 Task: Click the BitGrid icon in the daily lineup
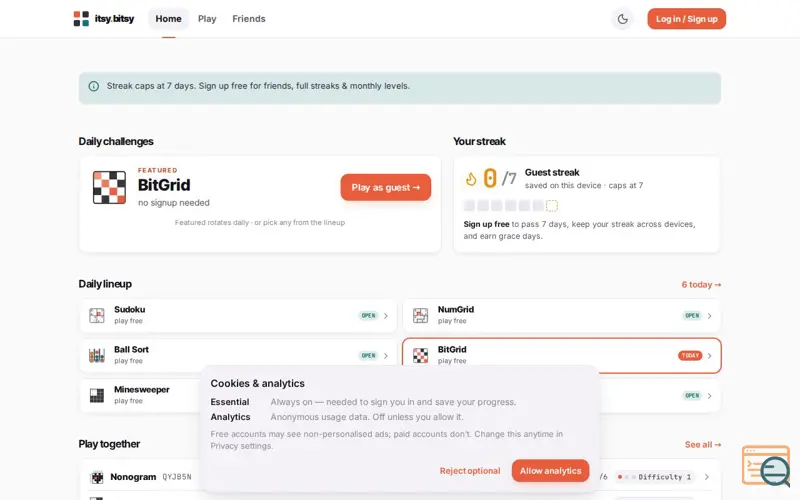[x=420, y=355]
